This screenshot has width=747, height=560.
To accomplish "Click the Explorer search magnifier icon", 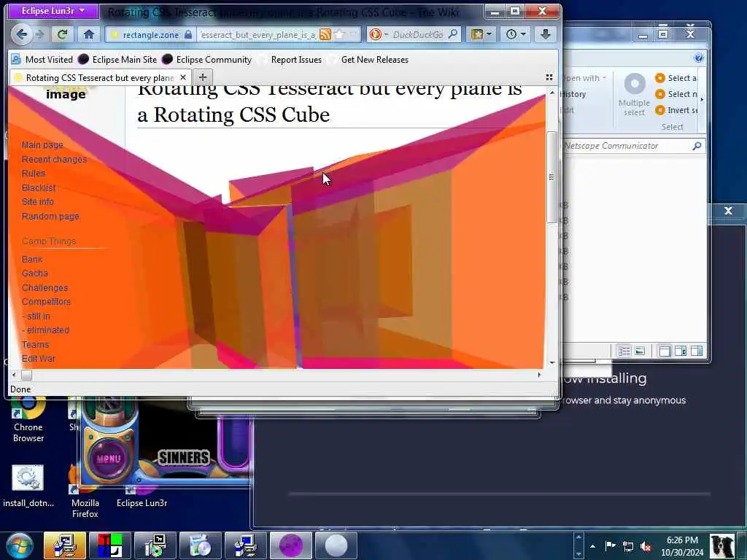I will (x=697, y=146).
